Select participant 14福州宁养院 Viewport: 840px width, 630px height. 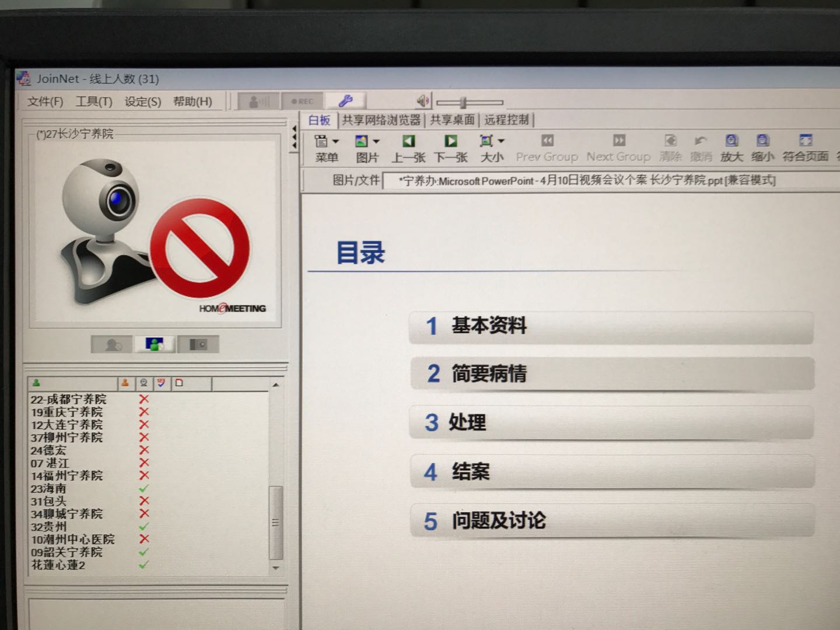pyautogui.click(x=66, y=476)
